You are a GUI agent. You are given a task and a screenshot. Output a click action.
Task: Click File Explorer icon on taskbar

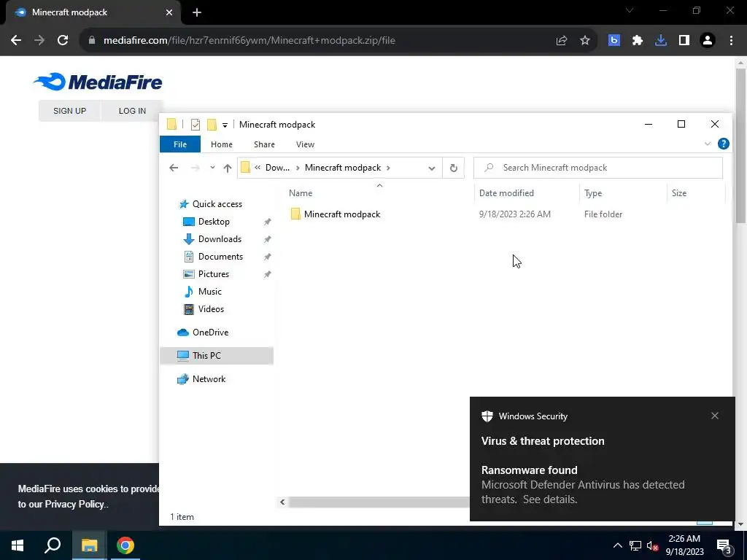(x=89, y=545)
